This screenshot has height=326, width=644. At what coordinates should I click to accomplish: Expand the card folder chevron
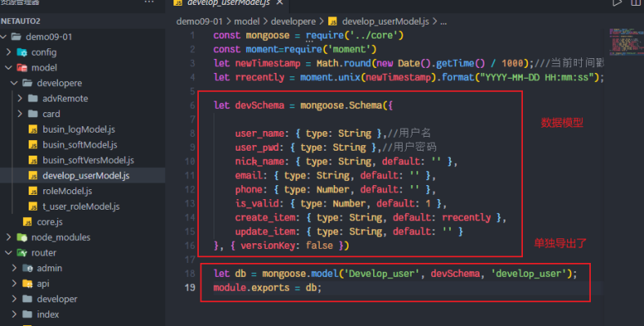pos(20,114)
